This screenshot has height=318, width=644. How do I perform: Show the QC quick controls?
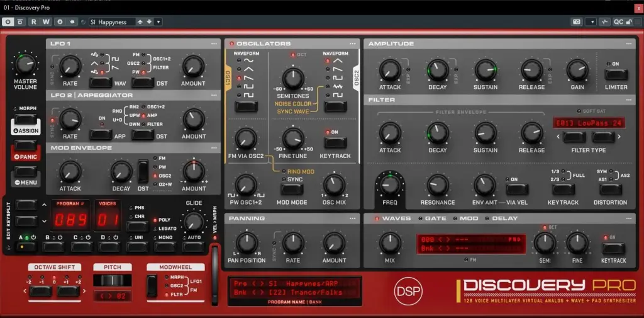(x=618, y=22)
